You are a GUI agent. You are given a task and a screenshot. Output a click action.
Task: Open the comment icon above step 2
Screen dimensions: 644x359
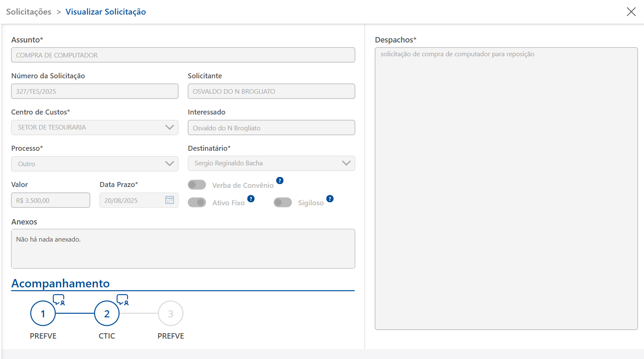click(x=122, y=299)
